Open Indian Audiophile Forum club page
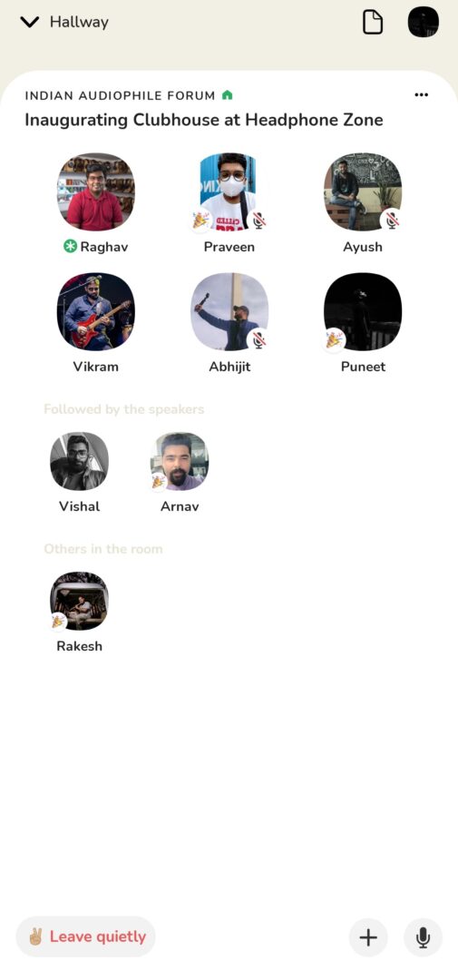458x980 pixels. (120, 95)
